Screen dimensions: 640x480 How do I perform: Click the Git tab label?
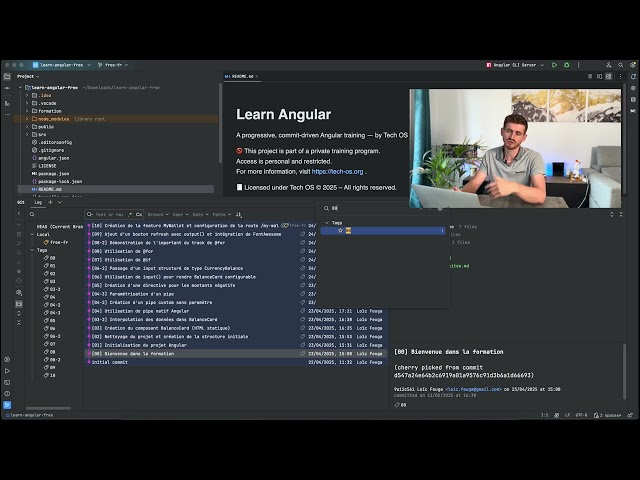(20, 202)
